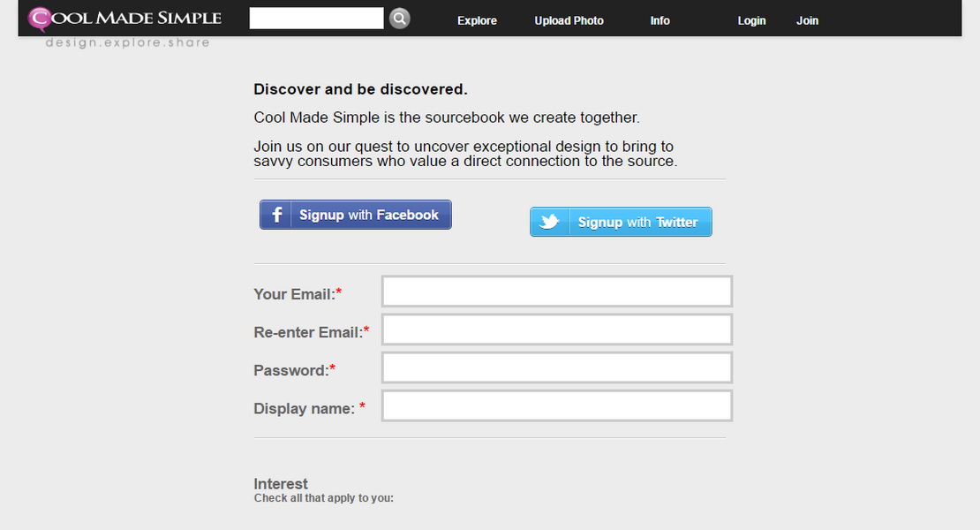The width and height of the screenshot is (980, 530).
Task: Click the Join link in header
Action: pos(807,20)
